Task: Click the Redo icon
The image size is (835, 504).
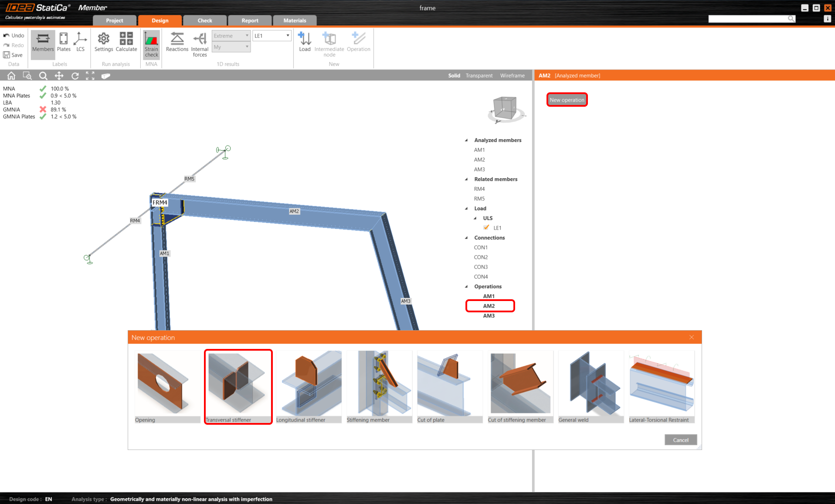Action: 7,45
